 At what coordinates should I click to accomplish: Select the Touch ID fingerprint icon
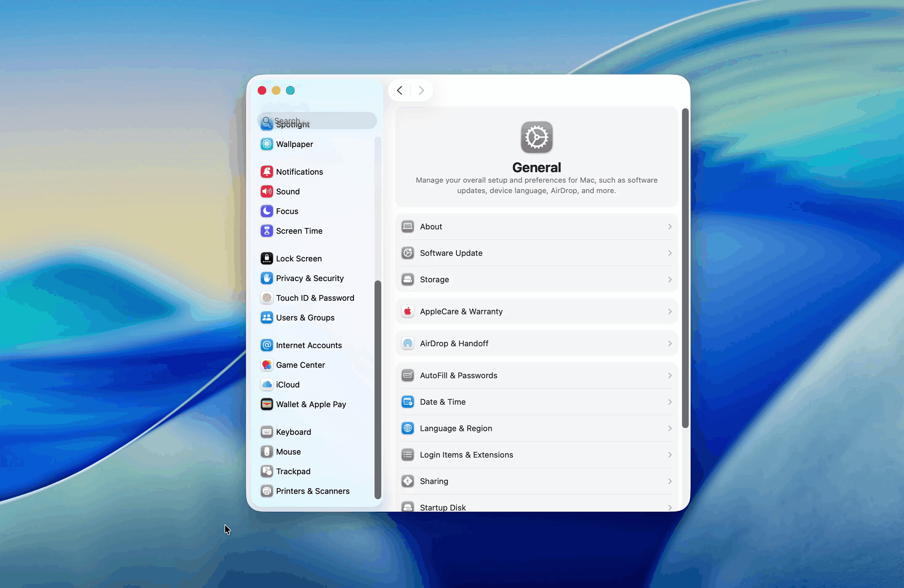(267, 298)
